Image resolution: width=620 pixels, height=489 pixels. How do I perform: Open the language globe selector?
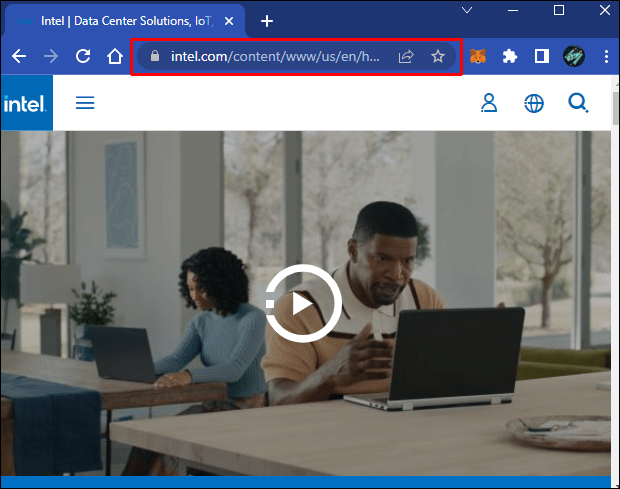point(534,103)
